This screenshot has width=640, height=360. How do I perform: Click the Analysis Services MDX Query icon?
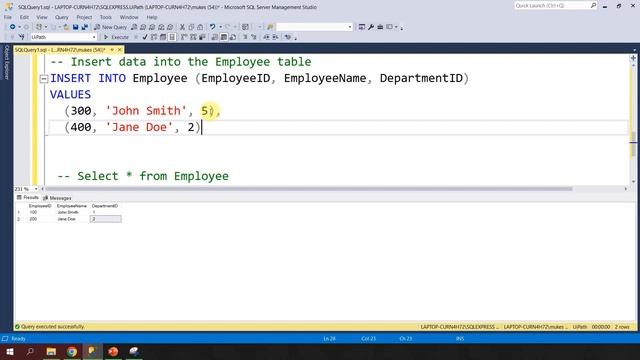[x=143, y=27]
